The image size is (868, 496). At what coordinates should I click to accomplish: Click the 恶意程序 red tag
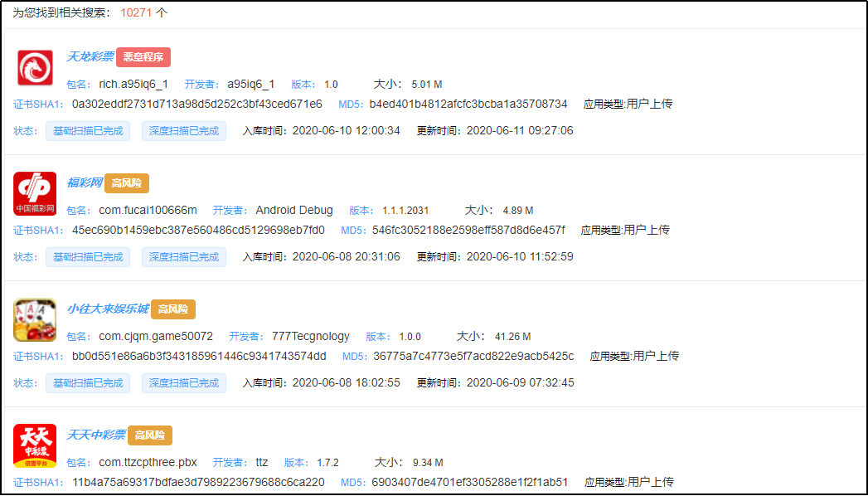pos(143,57)
